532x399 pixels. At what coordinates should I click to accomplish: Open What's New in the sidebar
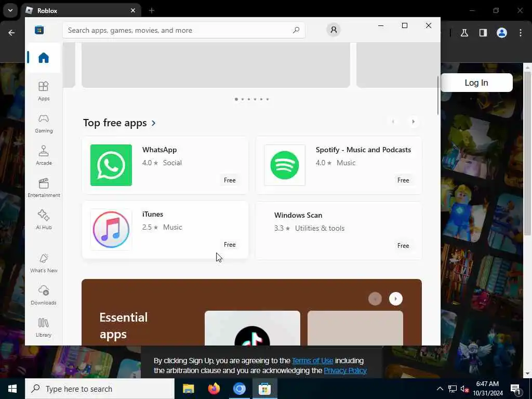pos(44,263)
